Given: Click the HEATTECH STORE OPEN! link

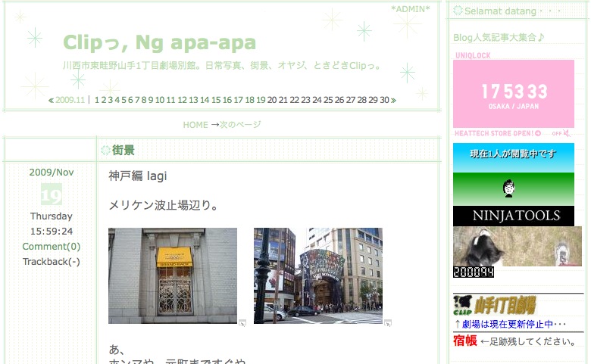Looking at the screenshot, I should [494, 133].
